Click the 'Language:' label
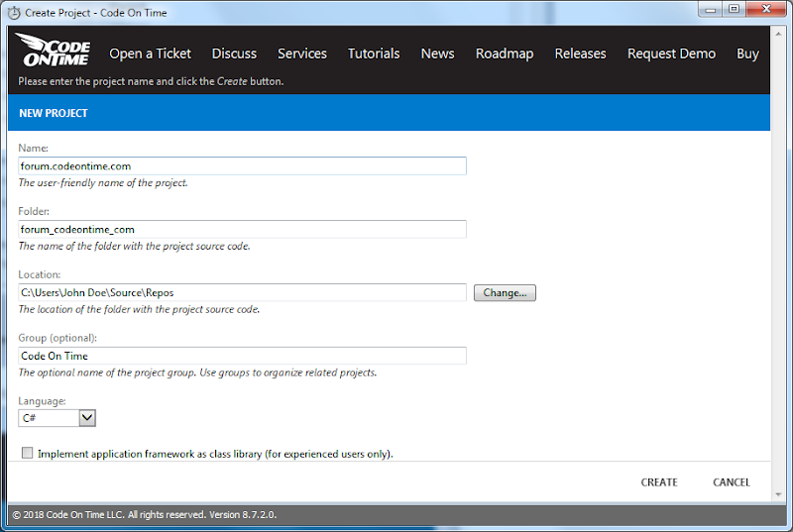This screenshot has width=793, height=532. click(42, 401)
